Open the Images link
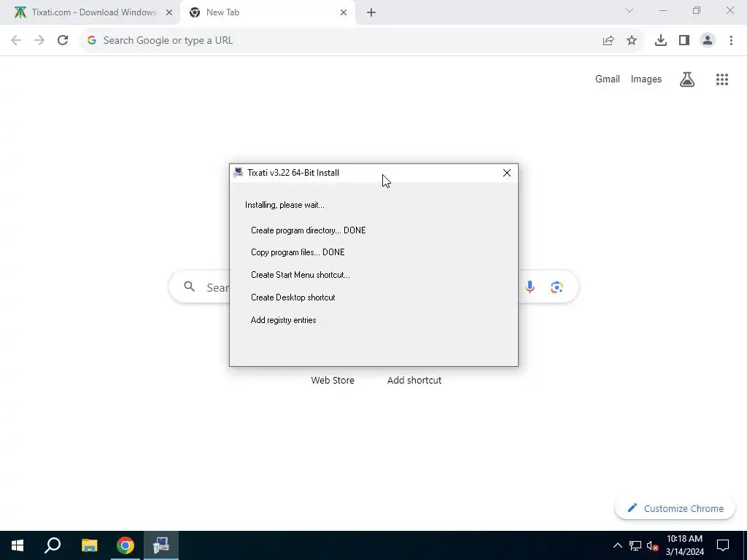This screenshot has height=560, width=747. pos(646,79)
